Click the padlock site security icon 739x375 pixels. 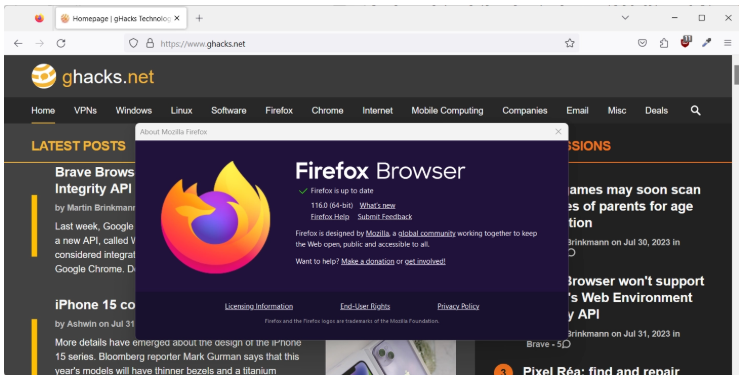(x=150, y=43)
